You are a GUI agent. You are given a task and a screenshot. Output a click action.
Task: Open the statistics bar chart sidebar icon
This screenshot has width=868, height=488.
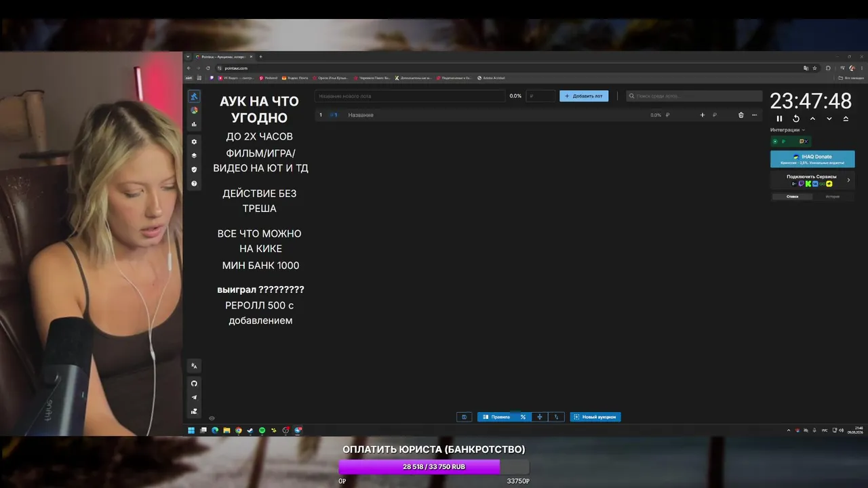[194, 124]
